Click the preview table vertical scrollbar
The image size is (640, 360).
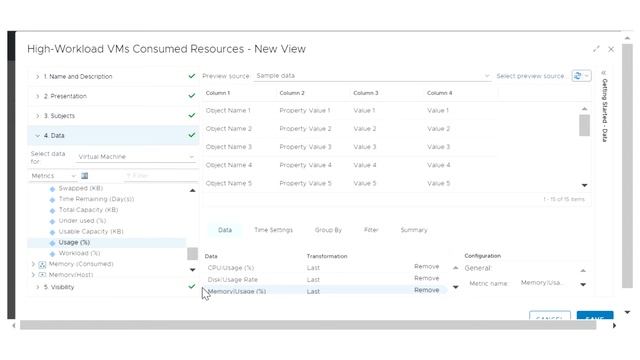click(x=584, y=125)
